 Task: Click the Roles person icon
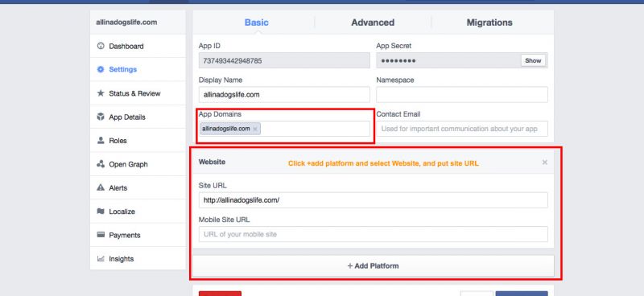point(100,141)
